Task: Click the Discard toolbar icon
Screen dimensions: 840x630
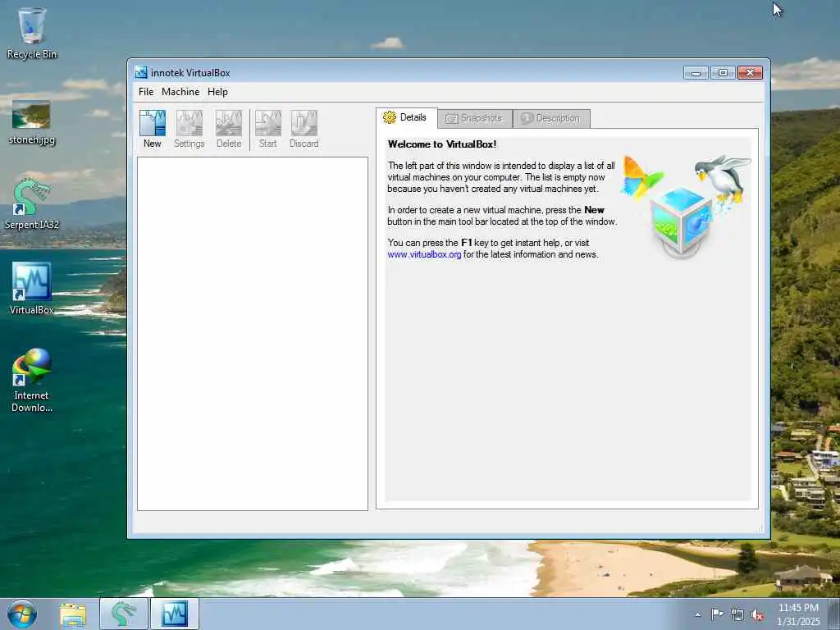Action: click(304, 129)
